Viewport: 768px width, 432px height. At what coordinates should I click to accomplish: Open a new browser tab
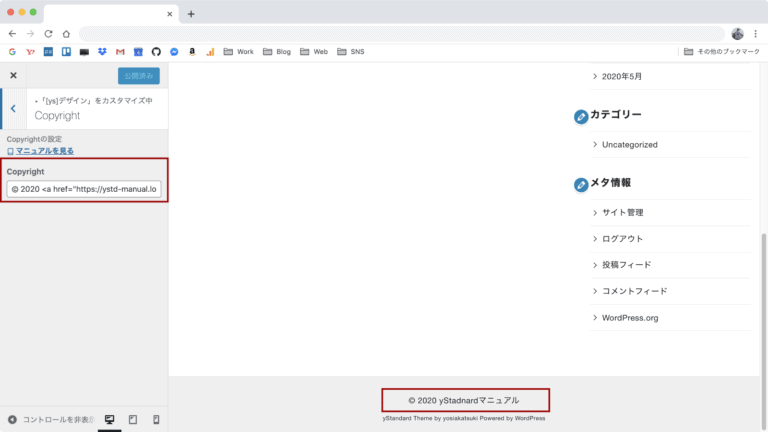pyautogui.click(x=191, y=14)
